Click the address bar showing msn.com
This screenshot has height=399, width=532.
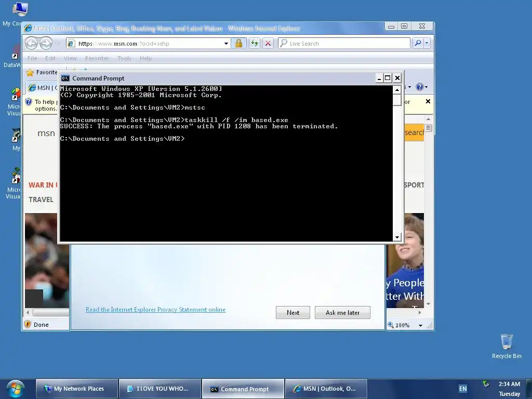pos(148,44)
